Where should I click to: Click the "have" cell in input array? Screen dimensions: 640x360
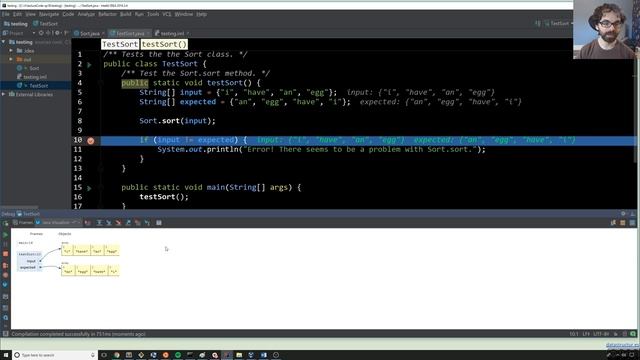coord(82,250)
